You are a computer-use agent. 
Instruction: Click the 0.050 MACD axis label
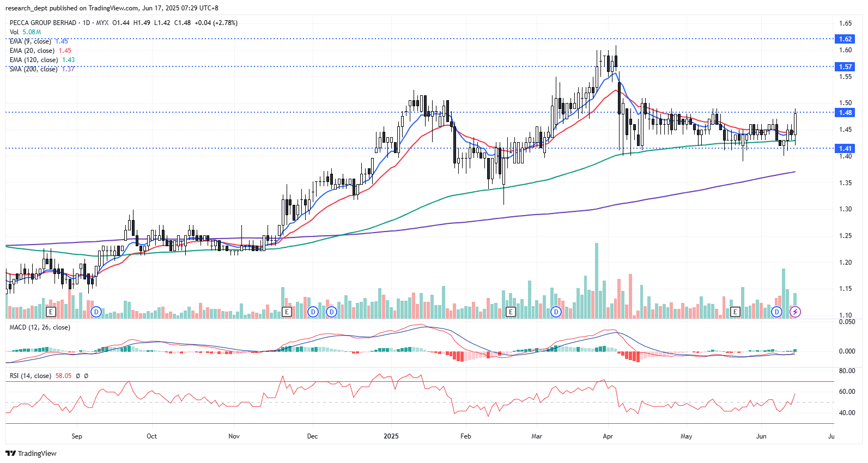pyautogui.click(x=847, y=322)
